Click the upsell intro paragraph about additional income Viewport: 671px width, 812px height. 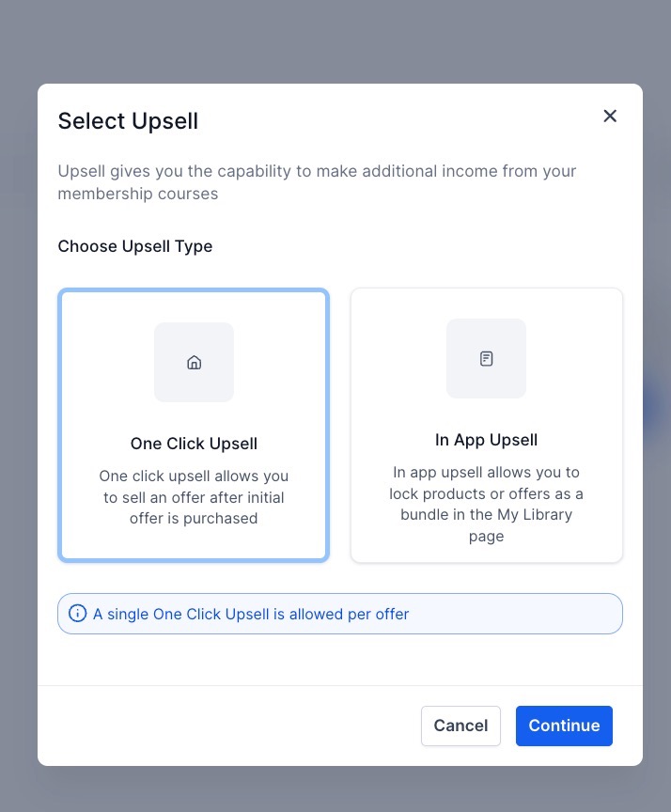(317, 182)
